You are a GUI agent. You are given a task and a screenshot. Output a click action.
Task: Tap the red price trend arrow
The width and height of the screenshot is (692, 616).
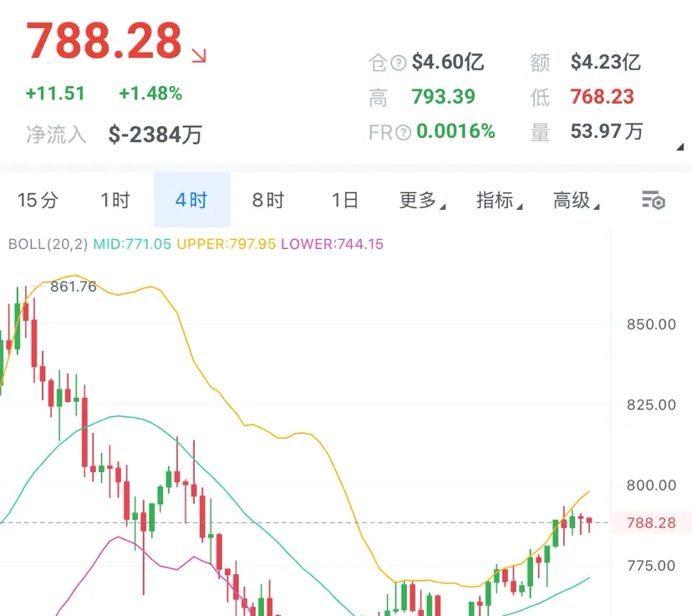199,55
